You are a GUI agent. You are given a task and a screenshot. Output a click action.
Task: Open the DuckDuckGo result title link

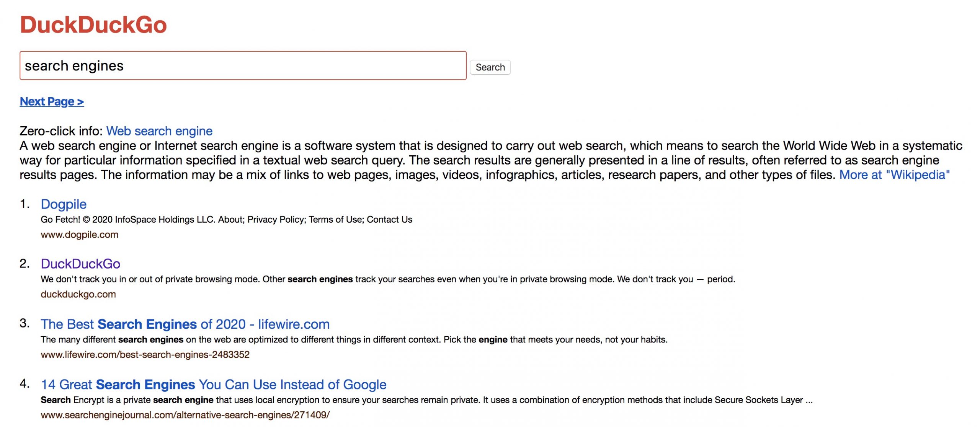[x=80, y=264]
